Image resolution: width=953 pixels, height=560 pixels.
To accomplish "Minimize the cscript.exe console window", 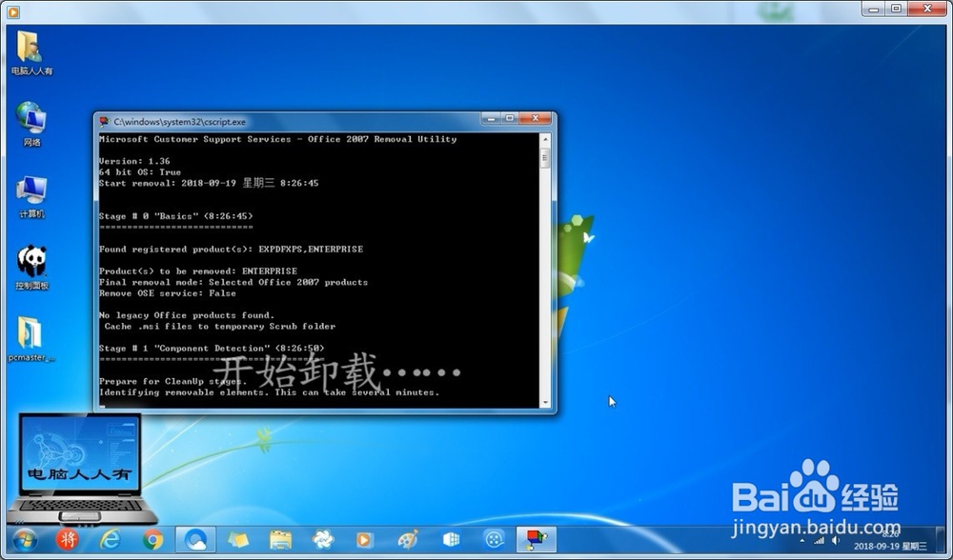I will coord(491,118).
